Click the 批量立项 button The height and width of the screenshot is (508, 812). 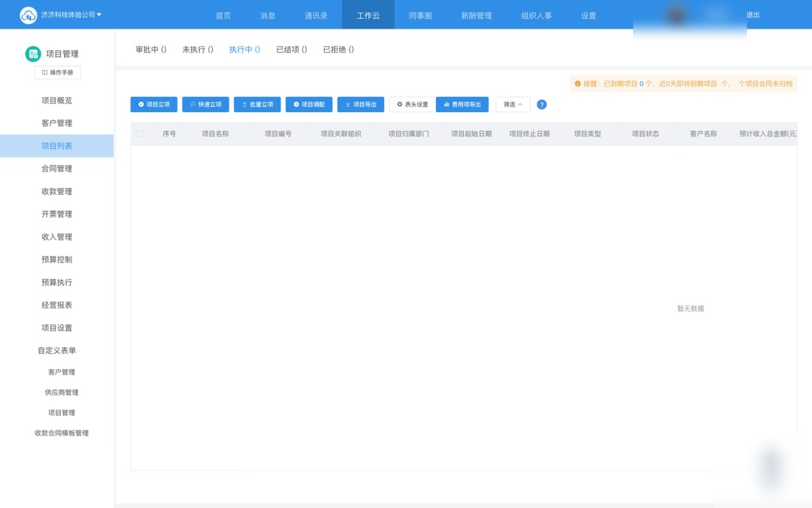257,104
